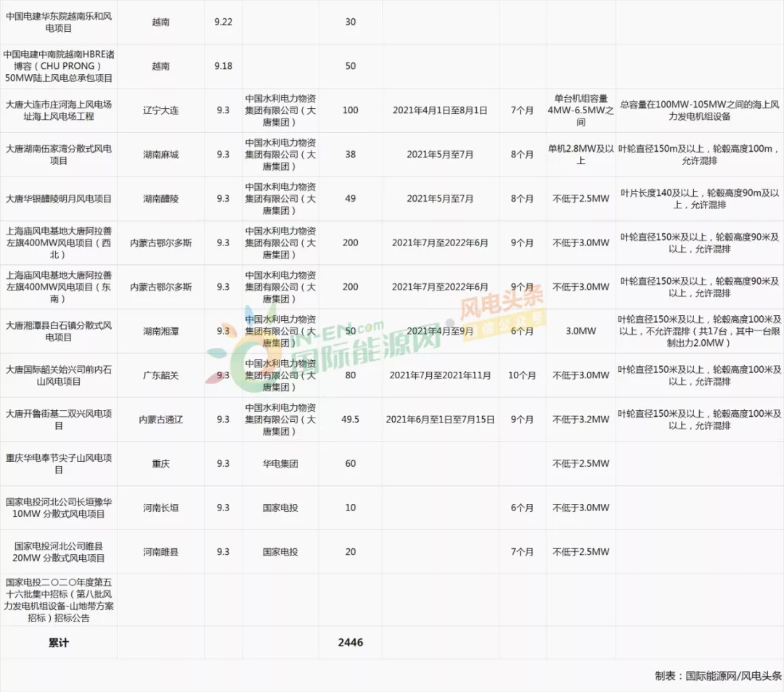Screen dimensions: 784x692
Task: Select the capacity value '49.5'
Action: coord(351,420)
